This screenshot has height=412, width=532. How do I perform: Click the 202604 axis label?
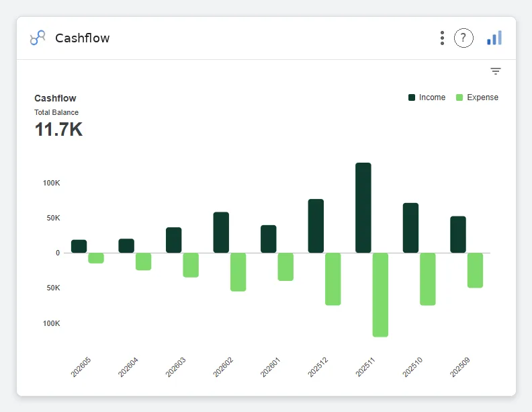coord(128,367)
